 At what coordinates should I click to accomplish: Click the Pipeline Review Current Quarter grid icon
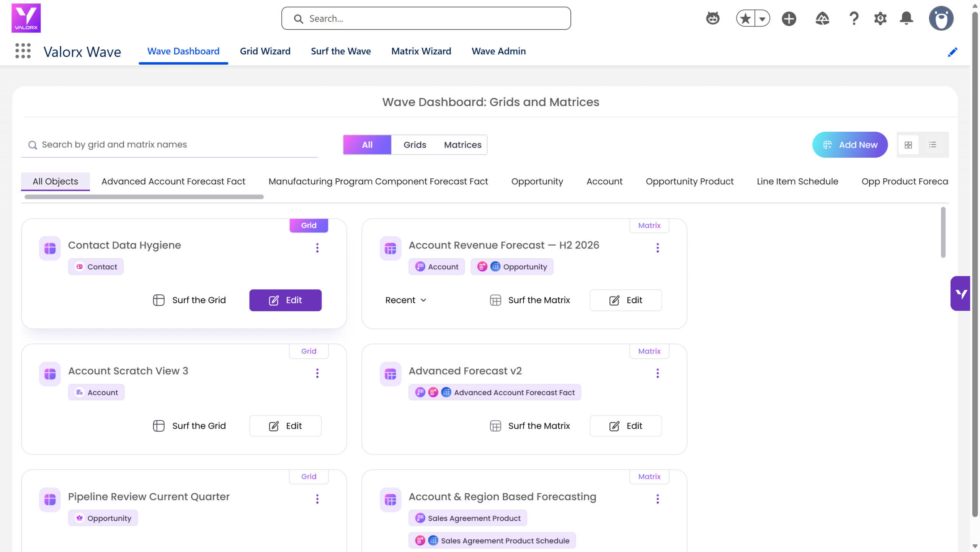point(50,500)
